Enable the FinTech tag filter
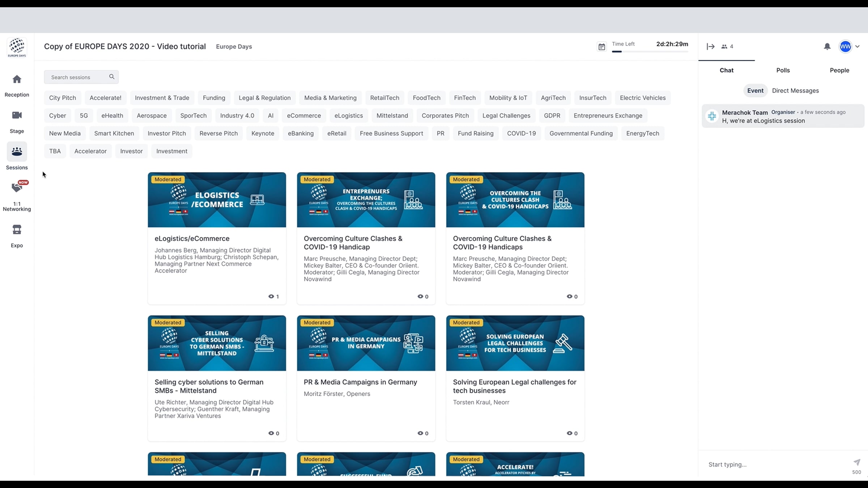Screen dimensions: 868x488 [465, 98]
